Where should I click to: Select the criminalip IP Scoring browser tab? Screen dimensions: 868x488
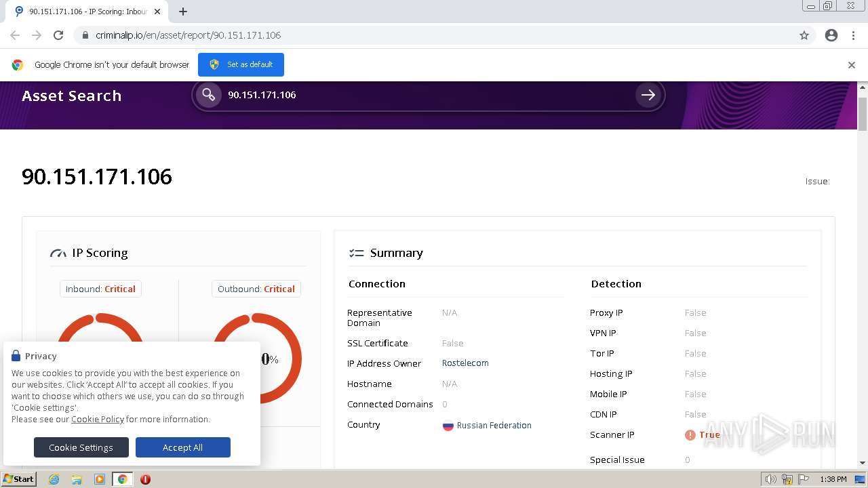click(87, 12)
